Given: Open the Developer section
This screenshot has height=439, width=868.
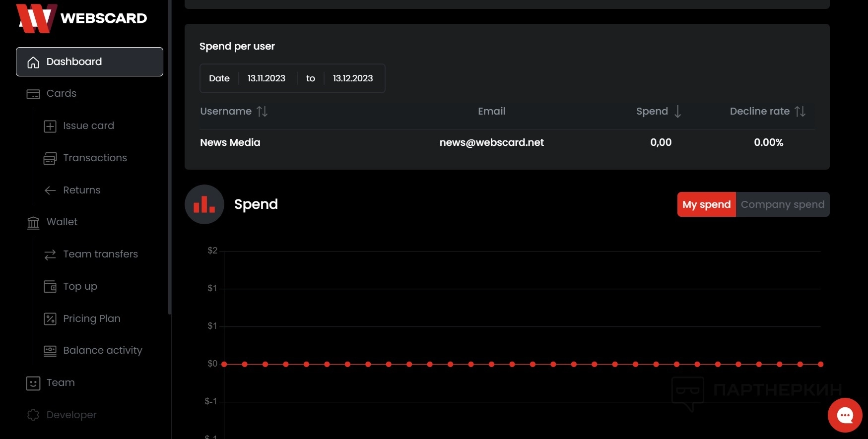Looking at the screenshot, I should (x=71, y=415).
